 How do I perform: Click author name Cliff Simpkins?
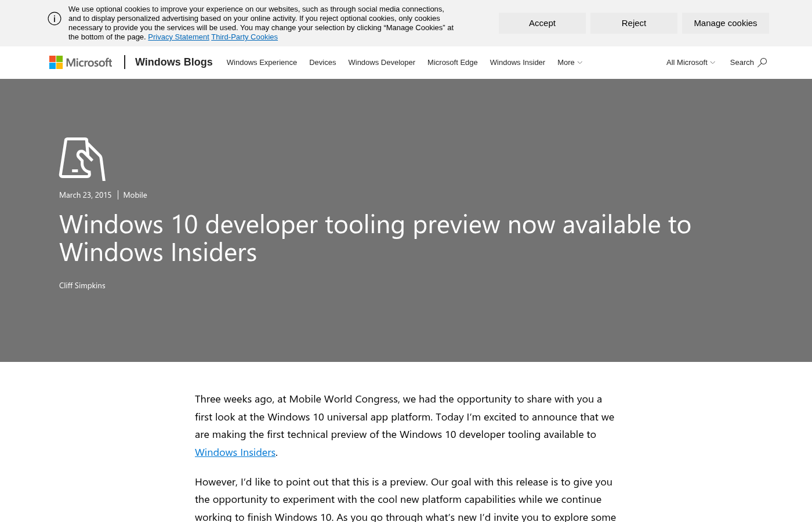coord(82,285)
